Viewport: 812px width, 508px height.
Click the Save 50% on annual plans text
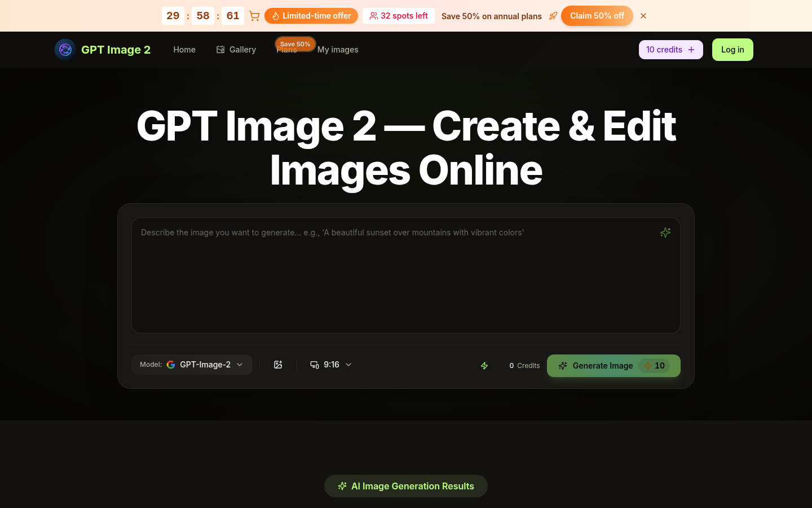coord(492,16)
